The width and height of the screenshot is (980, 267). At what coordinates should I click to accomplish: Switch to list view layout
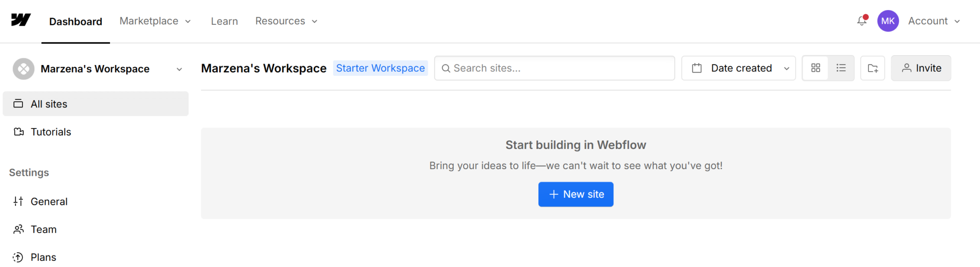click(x=841, y=68)
